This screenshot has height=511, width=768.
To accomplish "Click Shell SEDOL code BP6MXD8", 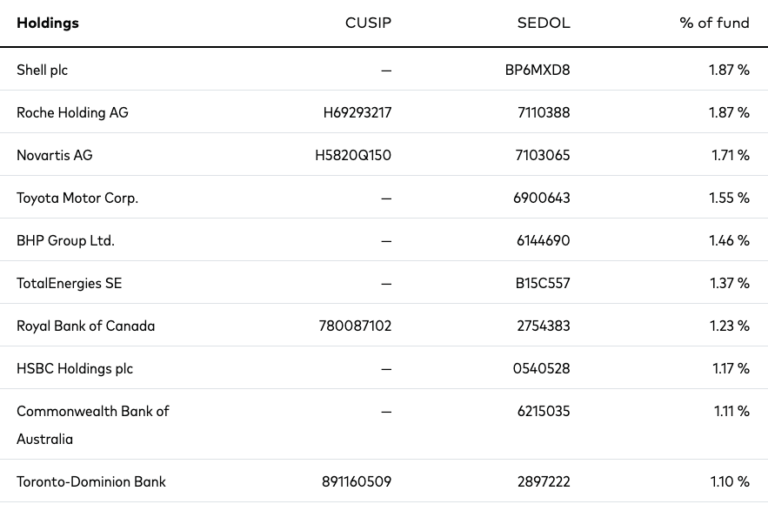I will point(542,70).
